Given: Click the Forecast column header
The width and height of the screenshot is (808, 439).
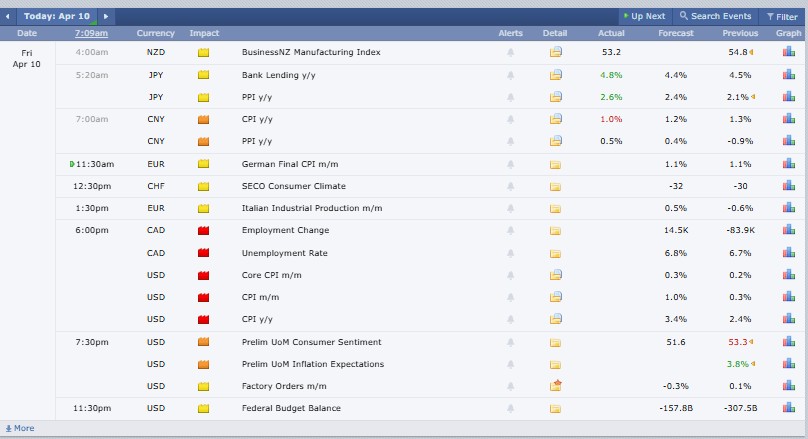Looking at the screenshot, I should pyautogui.click(x=676, y=33).
